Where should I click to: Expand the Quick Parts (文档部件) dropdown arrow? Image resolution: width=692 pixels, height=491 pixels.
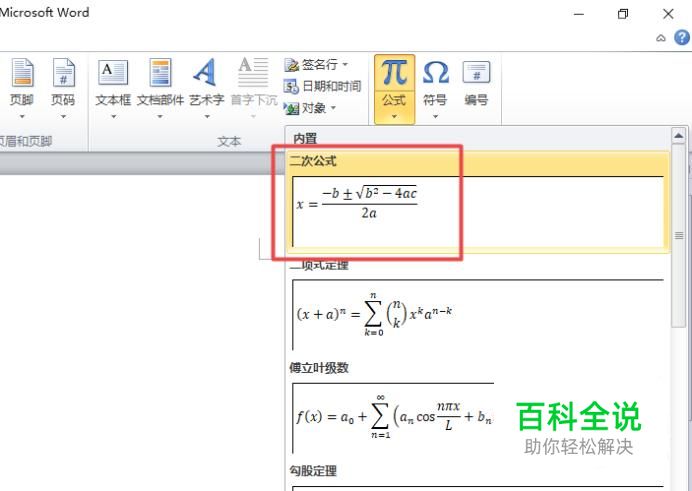pyautogui.click(x=160, y=116)
